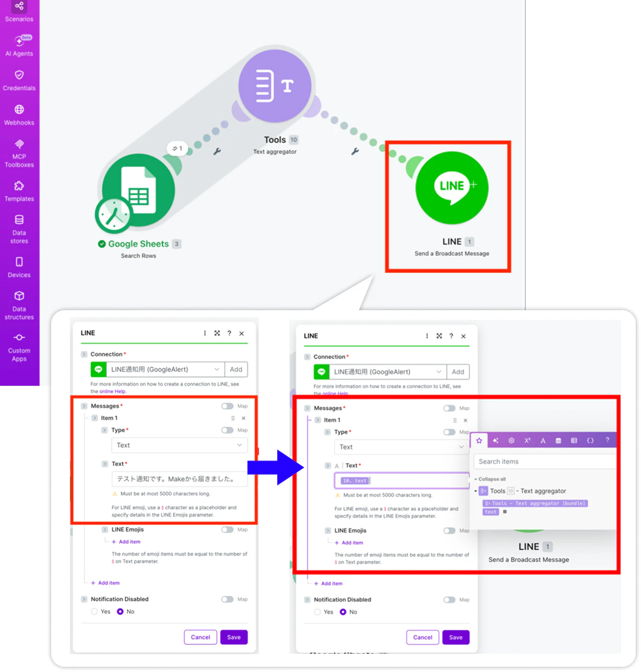Remove Item 1 in the left LINE dialog
This screenshot has height=672, width=641.
[x=244, y=418]
